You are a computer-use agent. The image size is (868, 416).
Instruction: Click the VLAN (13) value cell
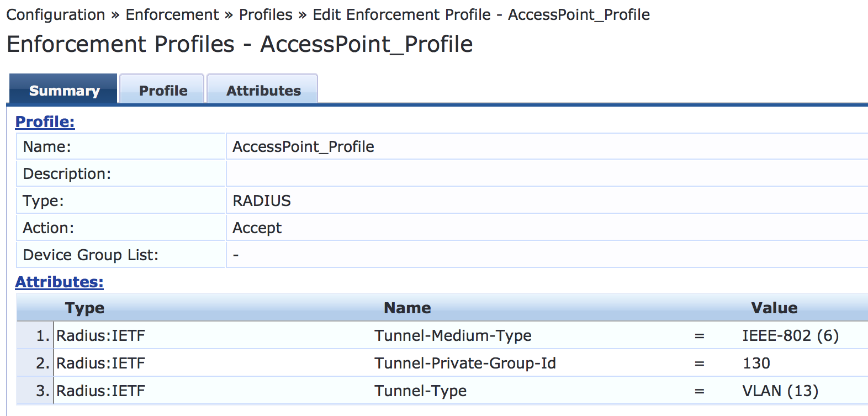tap(780, 391)
